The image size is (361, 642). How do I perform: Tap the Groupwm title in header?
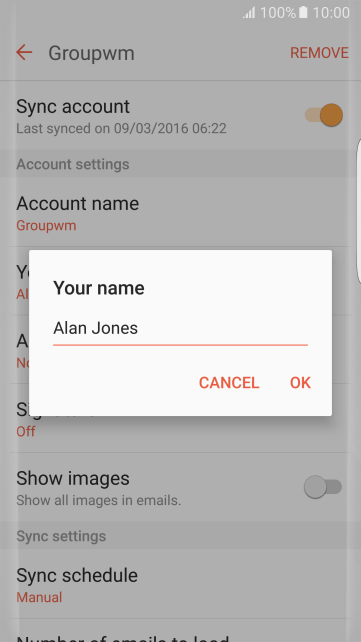click(91, 53)
